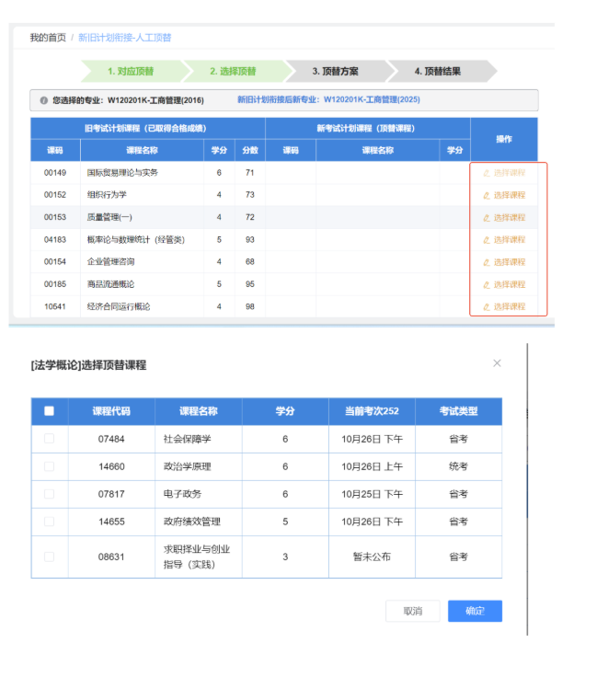Click the info icon beside 您选择的专业
The height and width of the screenshot is (700, 608).
pos(43,99)
